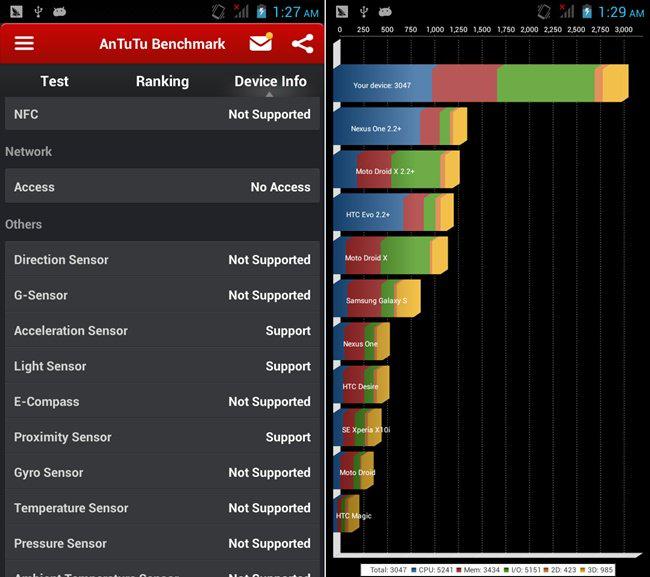650x577 pixels.
Task: Switch to the Ranking tab
Action: [x=162, y=81]
